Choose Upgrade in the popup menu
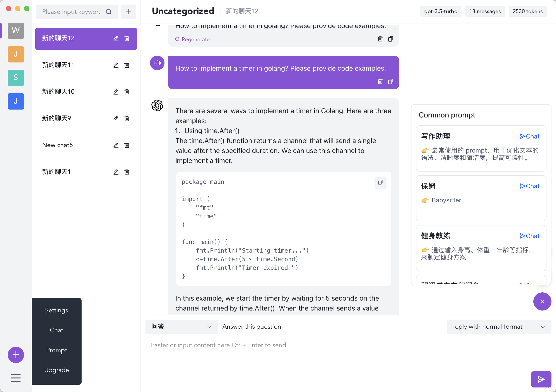The image size is (556, 392). pos(56,370)
